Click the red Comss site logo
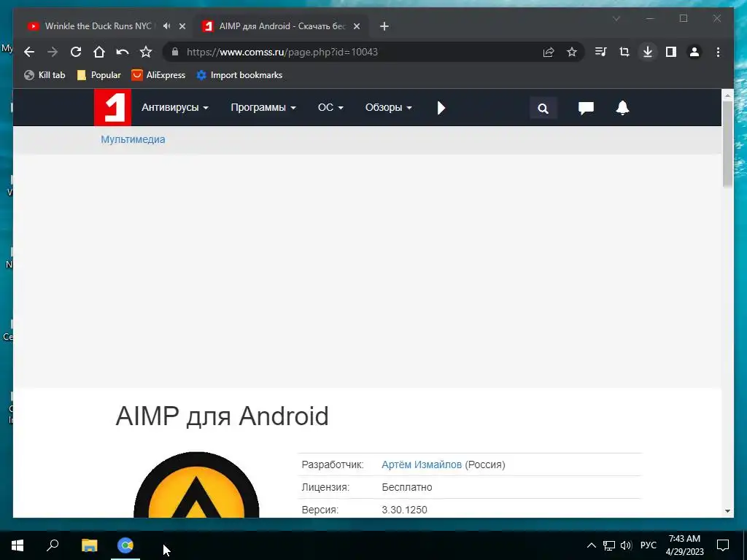 [112, 108]
